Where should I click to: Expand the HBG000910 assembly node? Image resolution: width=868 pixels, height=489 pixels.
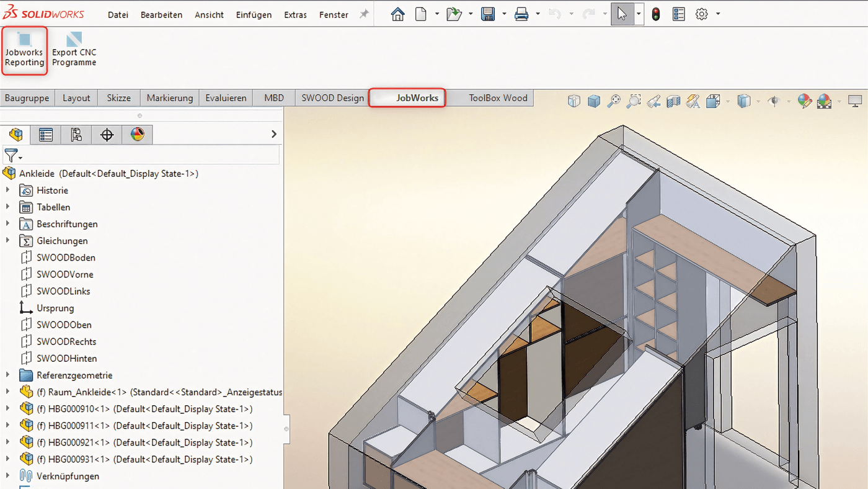(x=6, y=408)
